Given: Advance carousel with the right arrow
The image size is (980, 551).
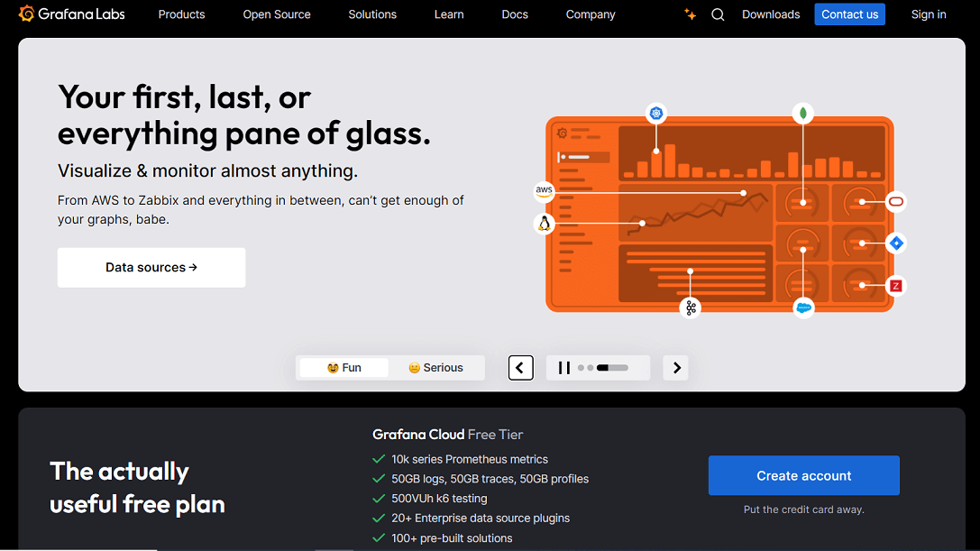Looking at the screenshot, I should (675, 367).
